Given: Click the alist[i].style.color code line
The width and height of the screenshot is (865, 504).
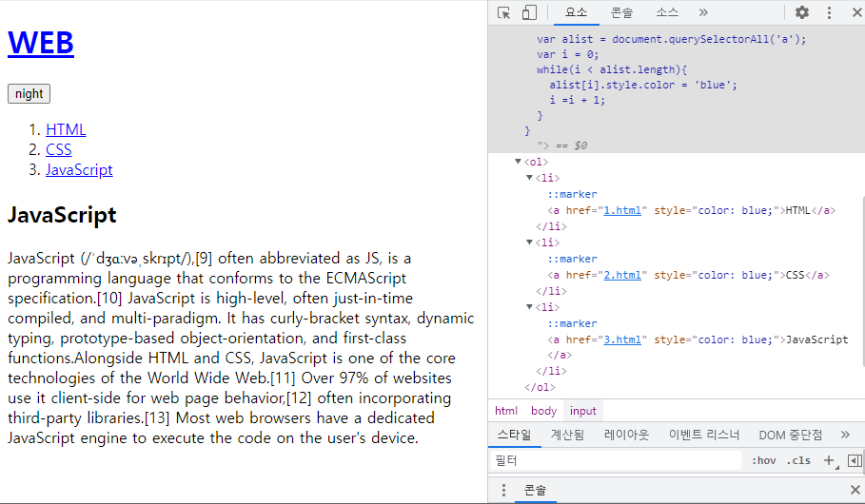Looking at the screenshot, I should click(642, 85).
